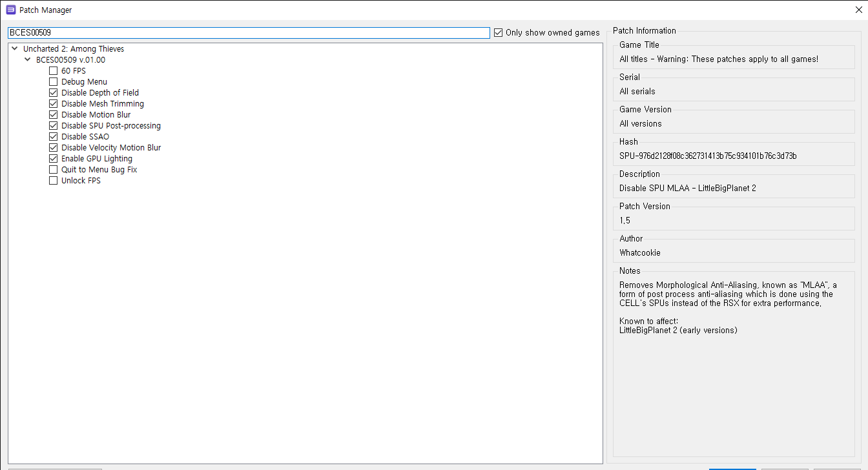Image resolution: width=868 pixels, height=470 pixels.
Task: Uncheck Disable SSAO patch
Action: (x=54, y=137)
